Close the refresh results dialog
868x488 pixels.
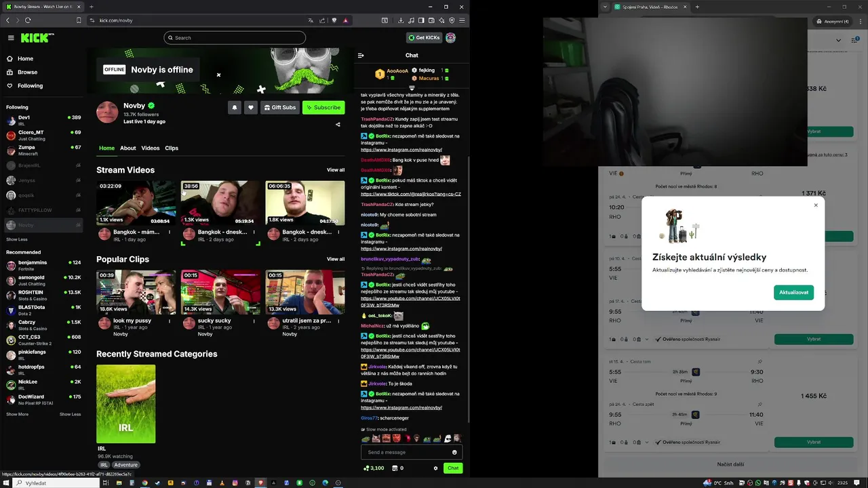[816, 205]
